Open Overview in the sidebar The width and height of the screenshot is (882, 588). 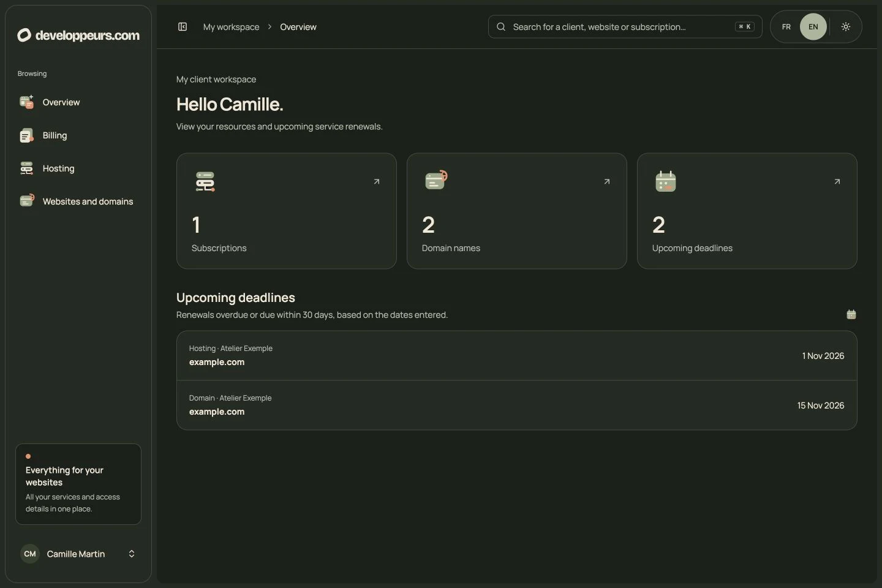coord(78,102)
